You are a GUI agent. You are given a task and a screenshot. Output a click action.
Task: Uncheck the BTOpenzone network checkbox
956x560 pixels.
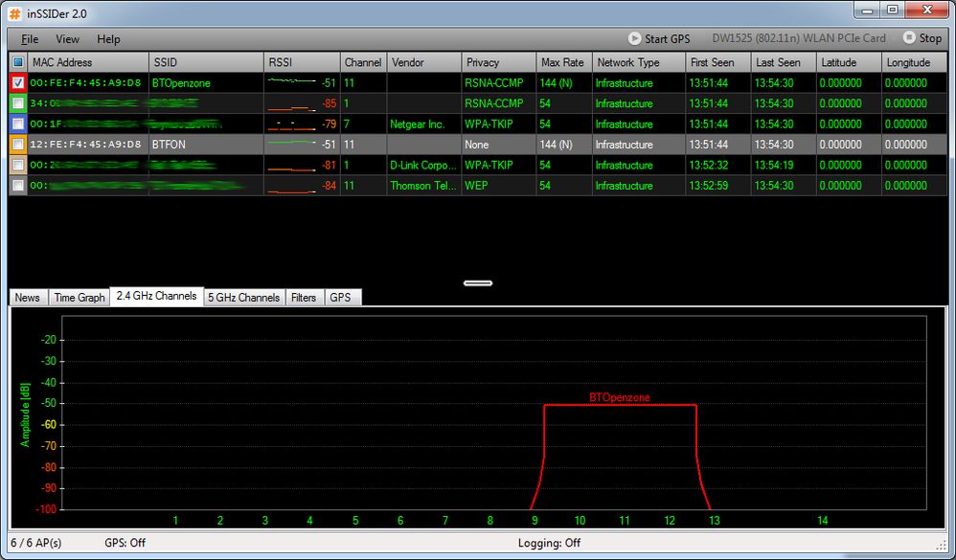pos(18,83)
